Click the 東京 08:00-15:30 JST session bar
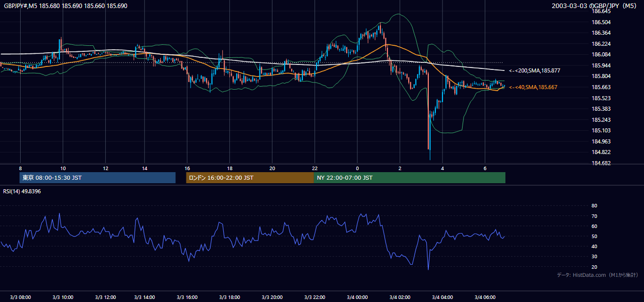Screen dimensions: 644x302 tap(97, 178)
